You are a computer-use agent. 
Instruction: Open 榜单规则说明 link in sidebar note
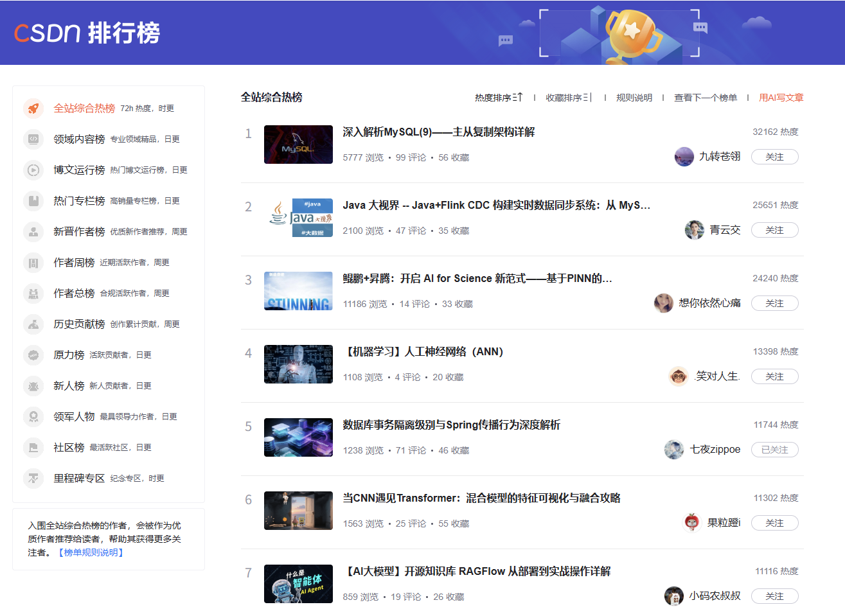coord(91,552)
